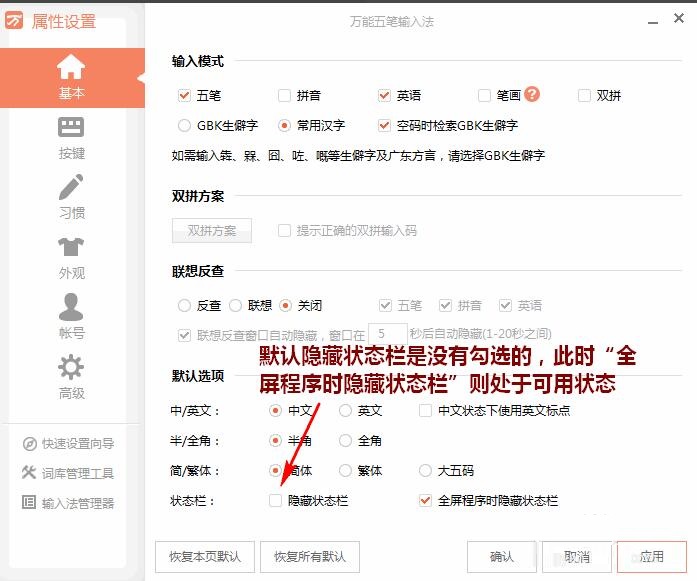Click the 笔画 help question icon
Image resolution: width=697 pixels, height=581 pixels.
point(532,94)
